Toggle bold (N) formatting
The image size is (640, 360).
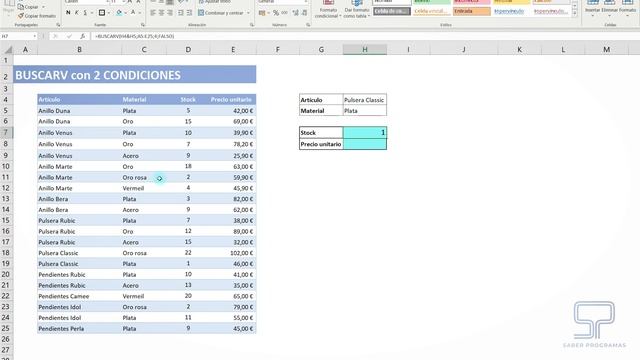(x=68, y=13)
